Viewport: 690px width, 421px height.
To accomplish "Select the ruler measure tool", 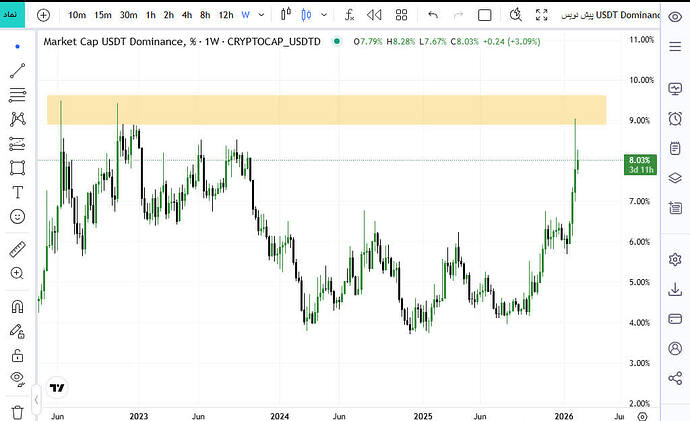I will click(x=17, y=248).
